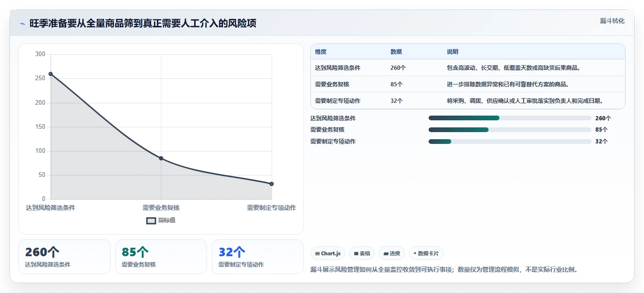Select the 数据卡片 tag

coord(426,253)
